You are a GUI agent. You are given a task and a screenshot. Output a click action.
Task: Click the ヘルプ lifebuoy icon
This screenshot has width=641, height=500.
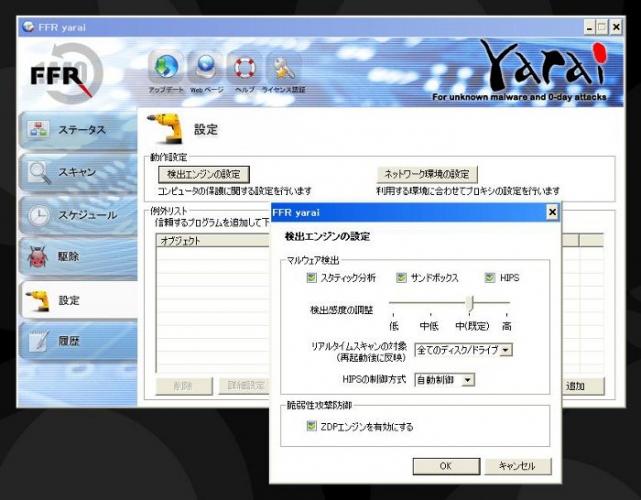coord(245,67)
